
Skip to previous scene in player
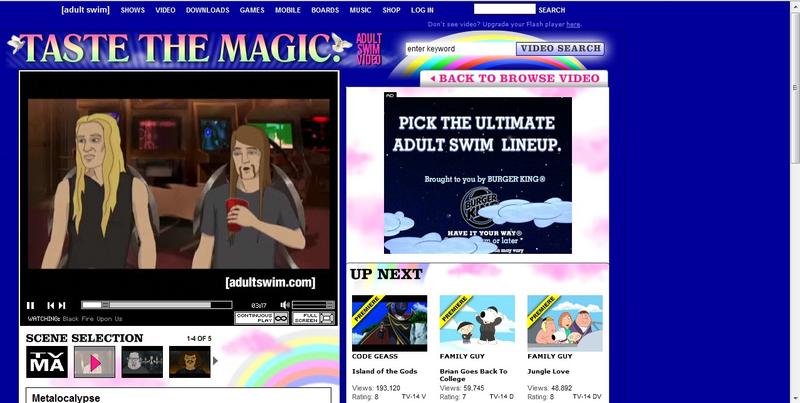[51, 306]
